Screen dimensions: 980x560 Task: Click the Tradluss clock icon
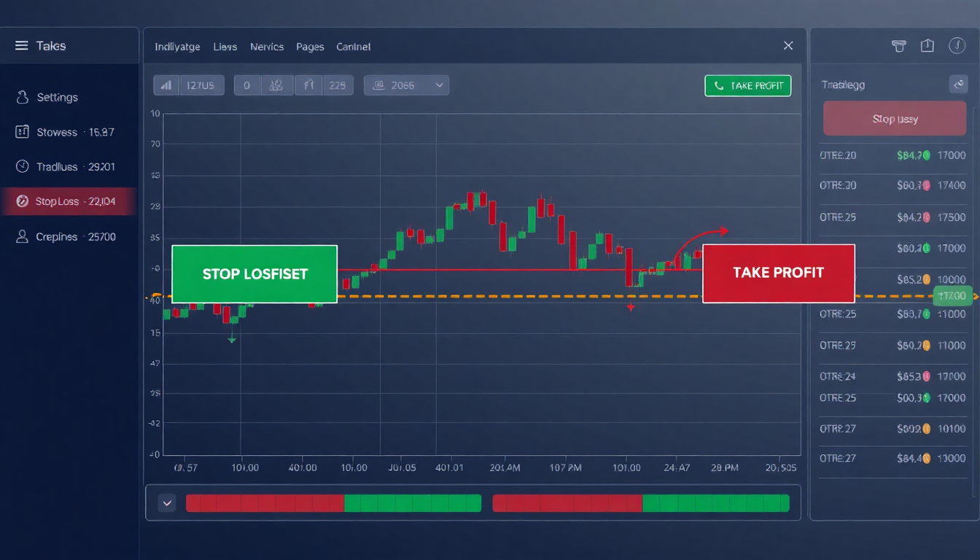pyautogui.click(x=22, y=167)
